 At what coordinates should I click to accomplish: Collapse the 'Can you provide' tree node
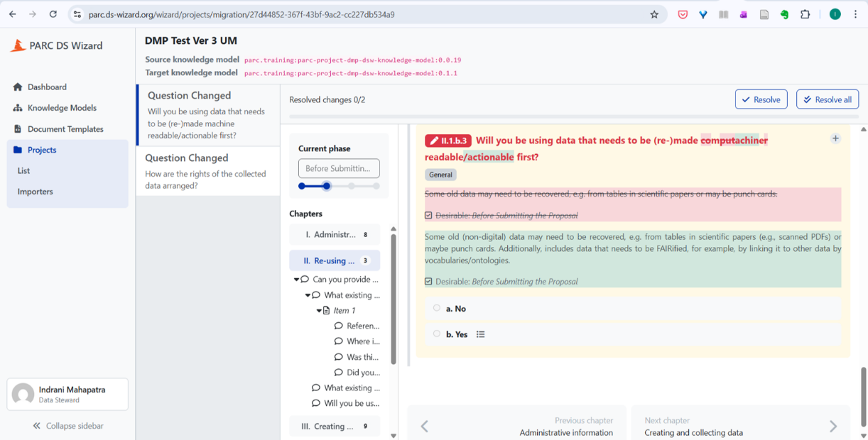point(297,280)
